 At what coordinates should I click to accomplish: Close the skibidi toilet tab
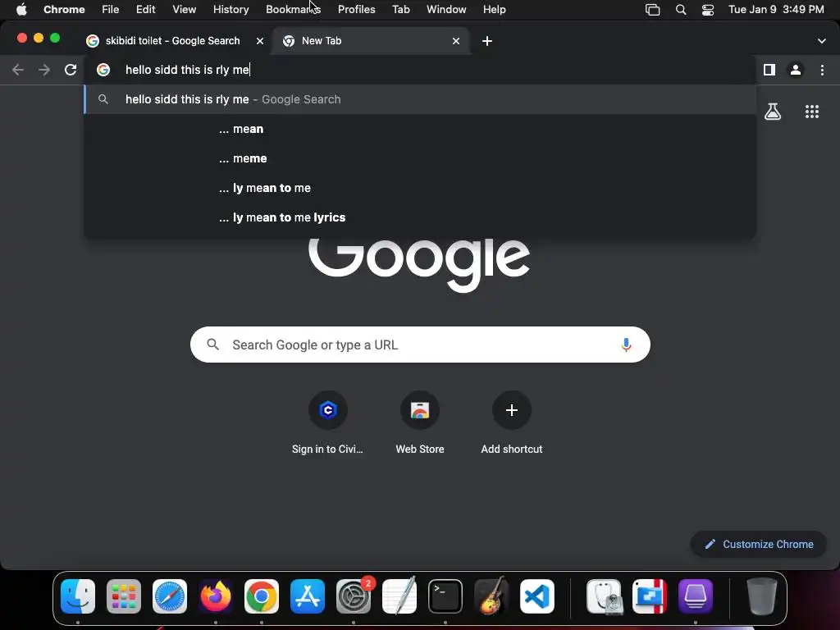tap(260, 41)
